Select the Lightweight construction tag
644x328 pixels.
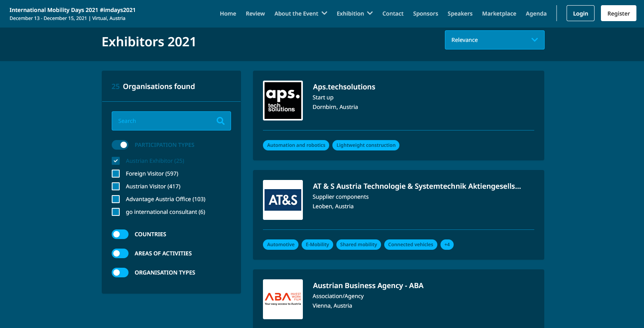[365, 145]
